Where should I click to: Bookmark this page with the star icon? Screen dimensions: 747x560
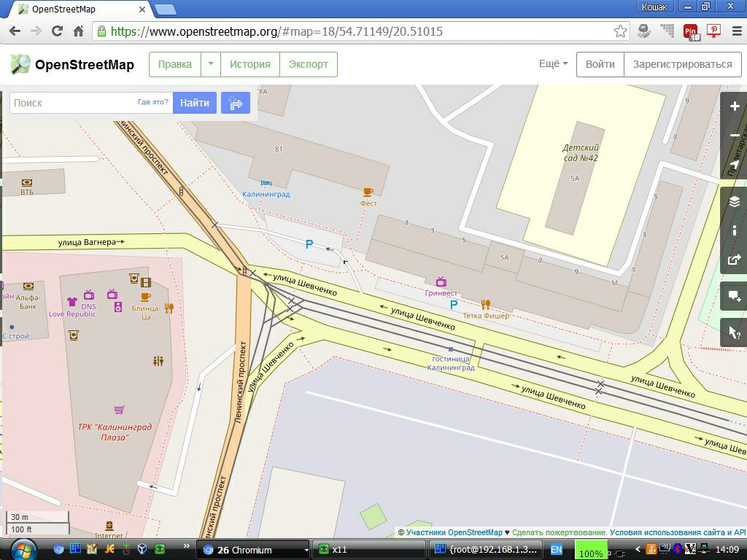click(x=620, y=31)
